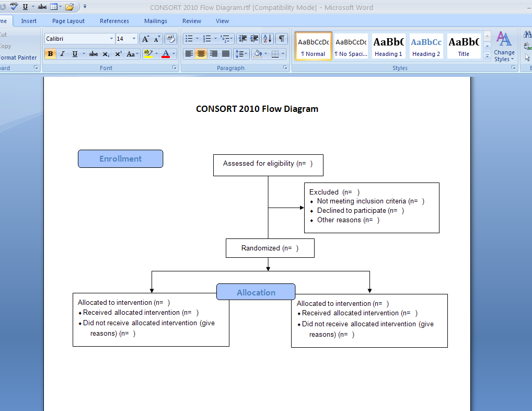Toggle Underline in the Font group
Screen dimensions: 532x411
coord(75,54)
